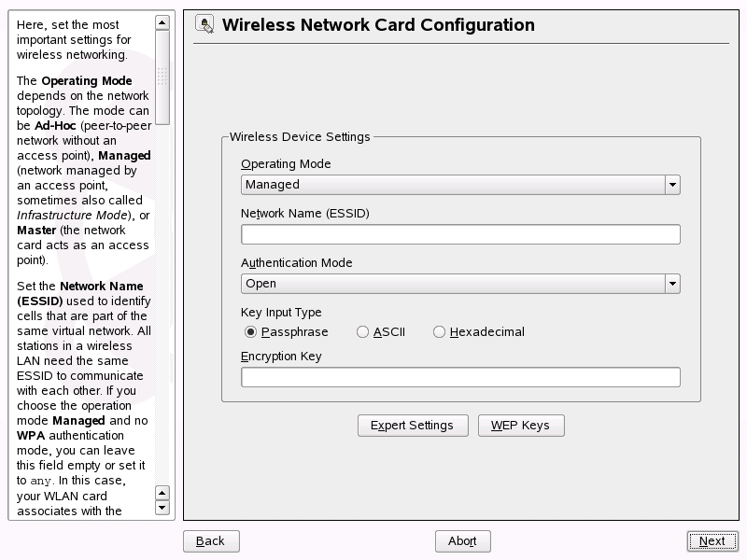
Task: Click the help panel scrollbar thumb
Action: [x=162, y=77]
